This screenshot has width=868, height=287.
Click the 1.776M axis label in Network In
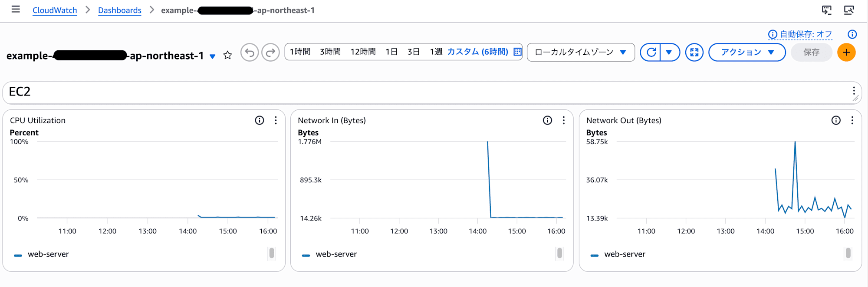click(x=309, y=142)
